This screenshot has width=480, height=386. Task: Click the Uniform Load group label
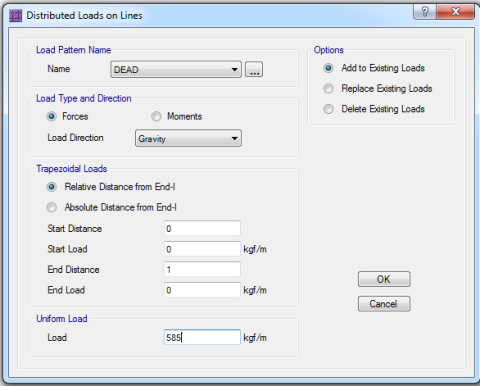62,319
